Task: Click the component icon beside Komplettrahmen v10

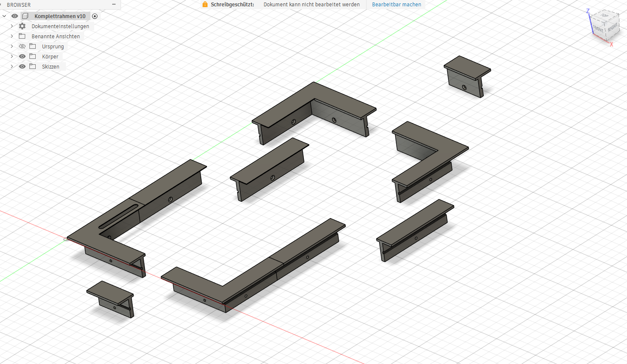Action: tap(26, 16)
